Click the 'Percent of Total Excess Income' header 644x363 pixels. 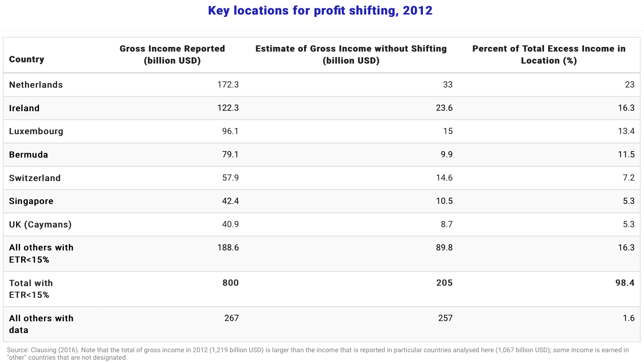tap(549, 54)
